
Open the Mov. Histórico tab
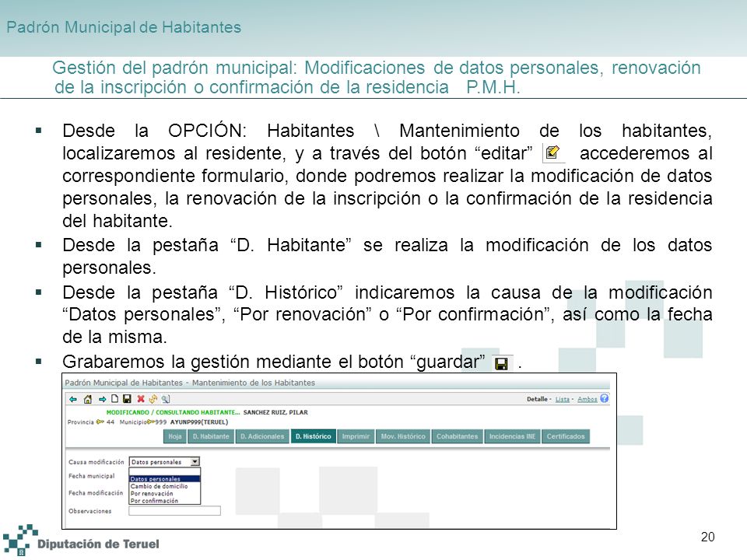coord(403,436)
